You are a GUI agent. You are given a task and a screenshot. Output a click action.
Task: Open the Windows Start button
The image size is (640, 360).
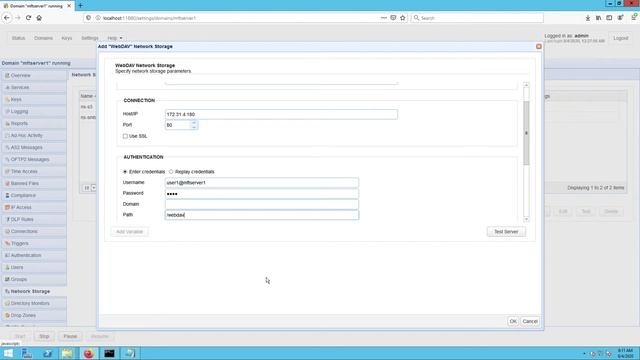pyautogui.click(x=8, y=353)
